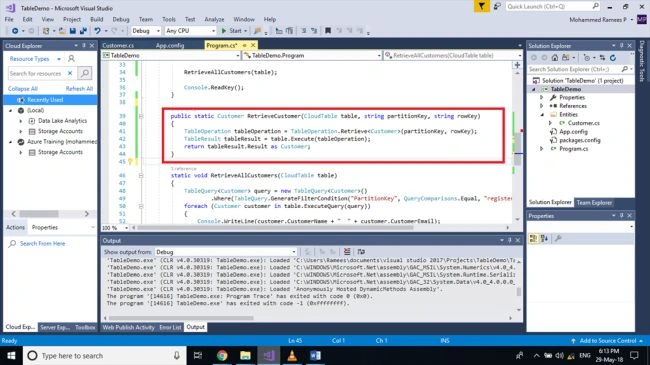Screen dimensions: 650x365
Task: Click the Quick Launch search box
Action: [x=553, y=6]
